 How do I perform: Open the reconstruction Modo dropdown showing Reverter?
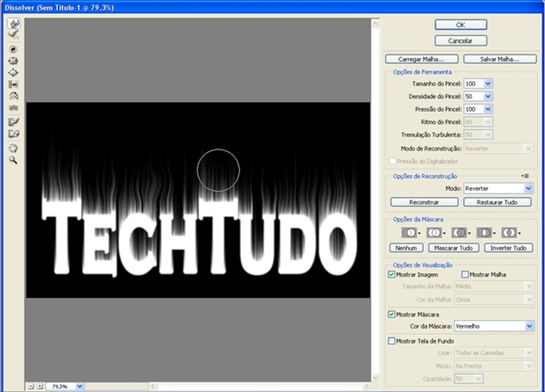pos(527,189)
